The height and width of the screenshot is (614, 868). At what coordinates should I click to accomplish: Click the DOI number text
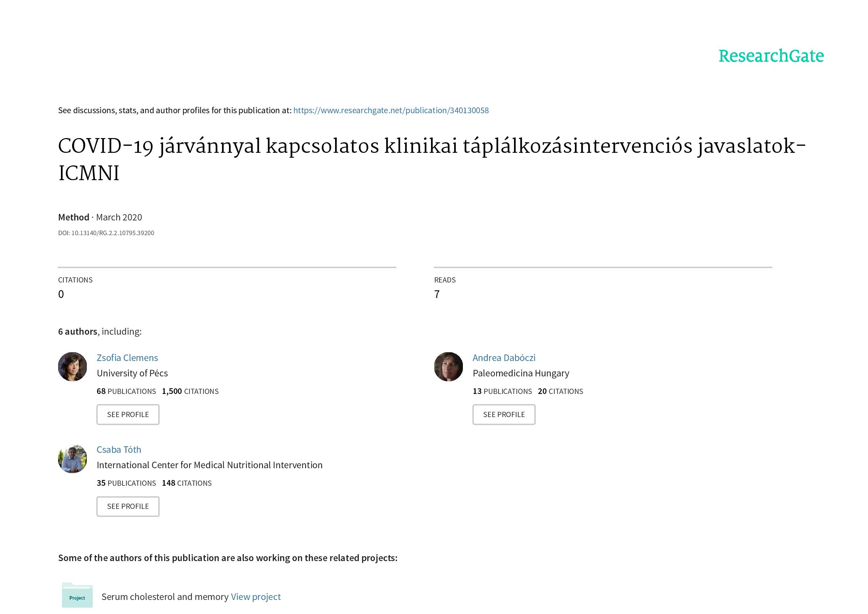coord(113,233)
